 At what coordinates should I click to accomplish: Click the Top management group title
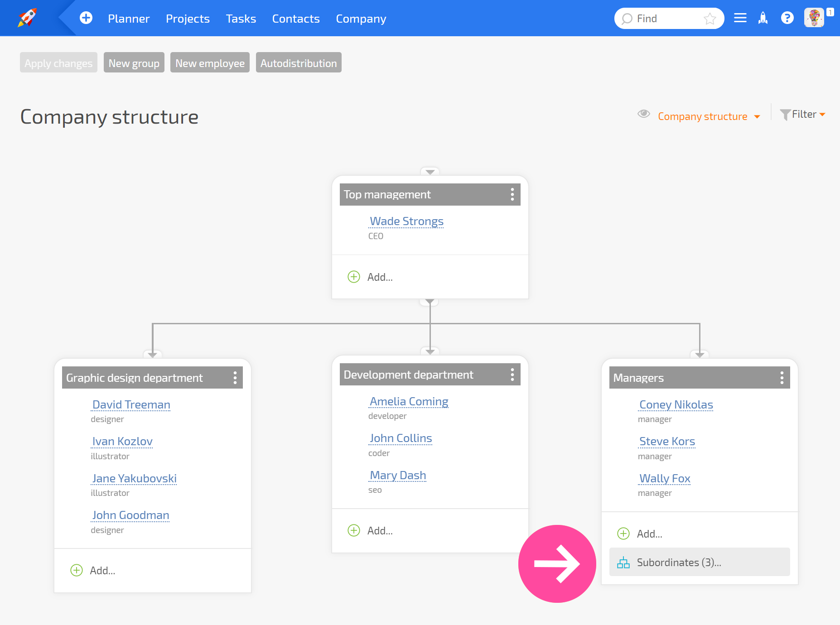point(387,194)
